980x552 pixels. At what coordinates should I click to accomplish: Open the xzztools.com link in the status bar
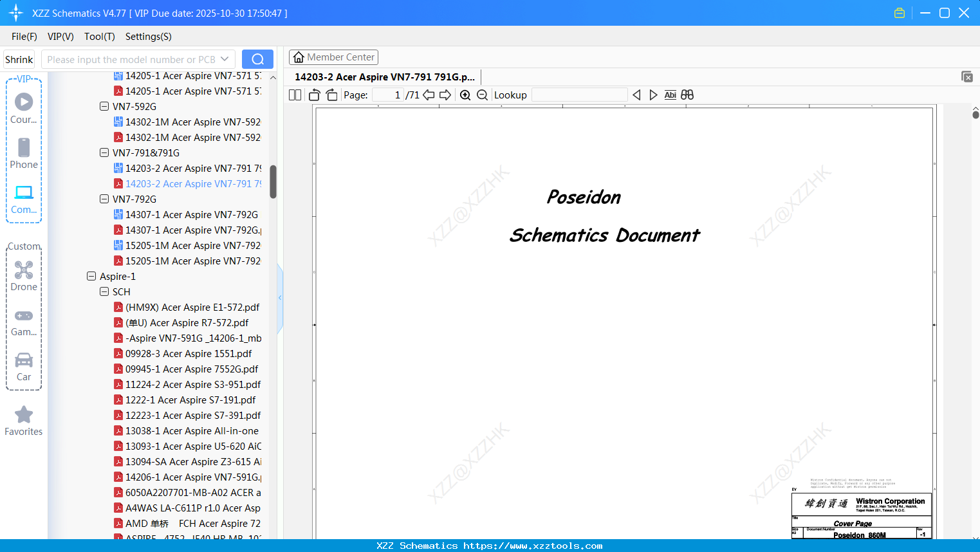pyautogui.click(x=533, y=546)
